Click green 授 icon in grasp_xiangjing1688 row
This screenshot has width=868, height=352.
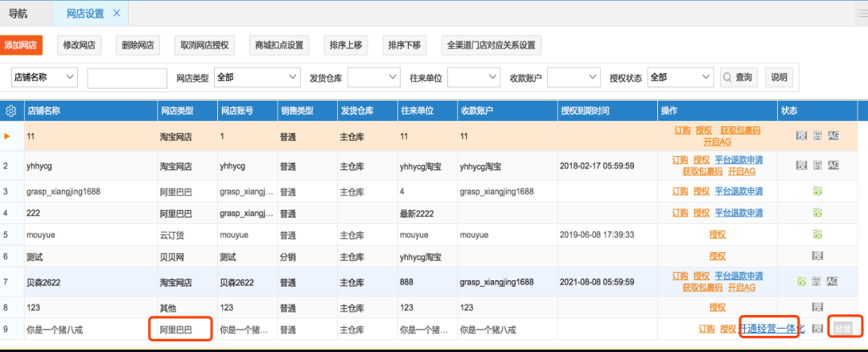[817, 191]
